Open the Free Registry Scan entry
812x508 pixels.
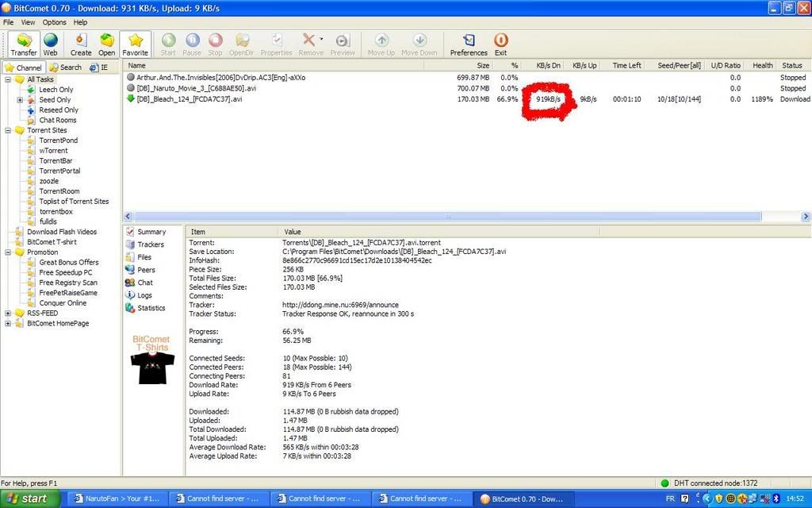(68, 283)
